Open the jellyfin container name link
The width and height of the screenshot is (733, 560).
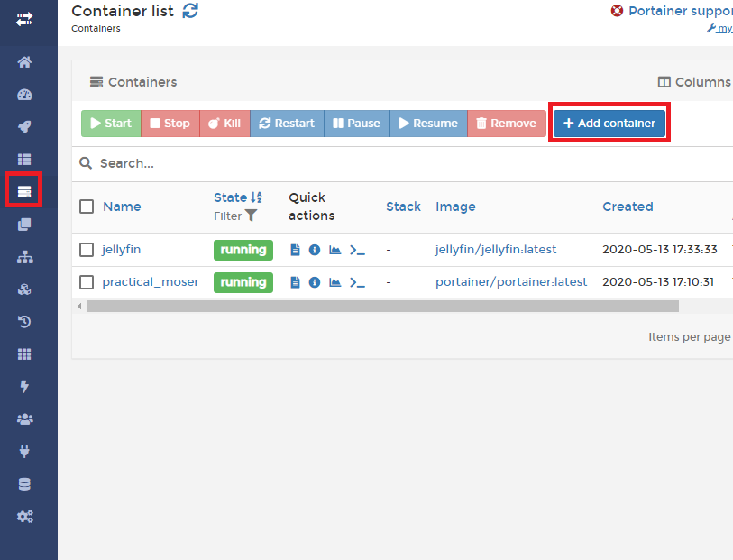pos(122,250)
